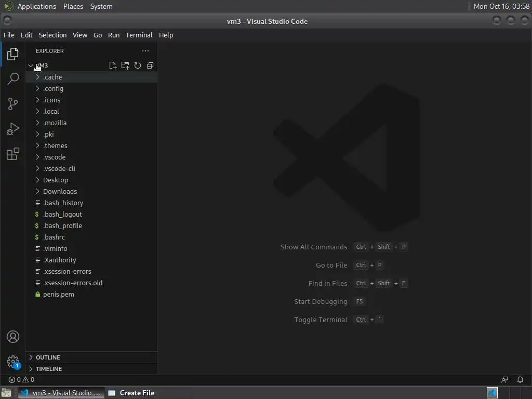Click the New File icon in Explorer
This screenshot has width=532, height=399.
113,65
